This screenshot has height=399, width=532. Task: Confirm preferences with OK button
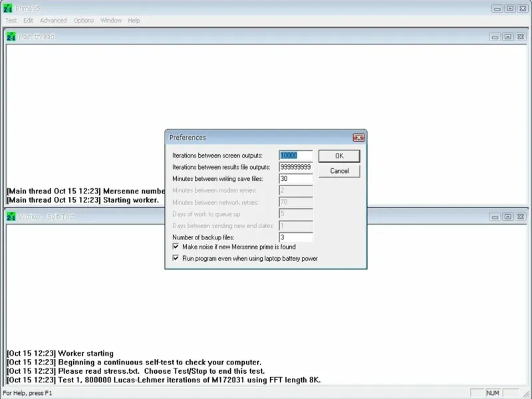coord(339,156)
